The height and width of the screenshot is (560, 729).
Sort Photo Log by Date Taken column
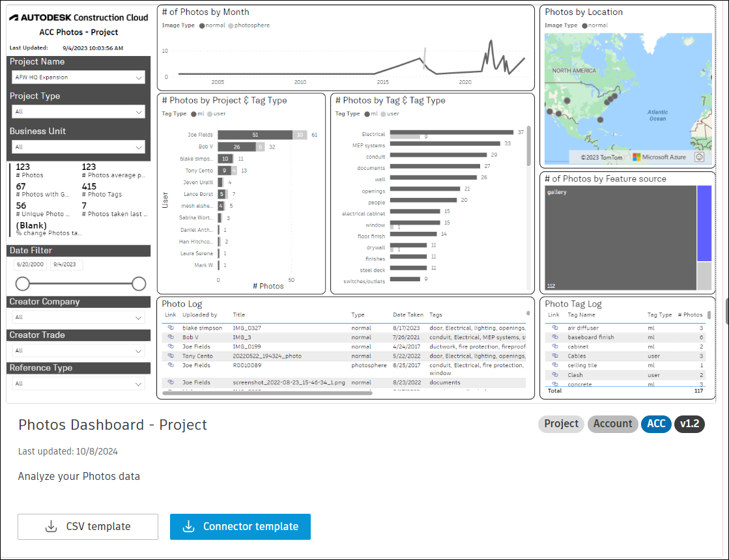click(408, 315)
